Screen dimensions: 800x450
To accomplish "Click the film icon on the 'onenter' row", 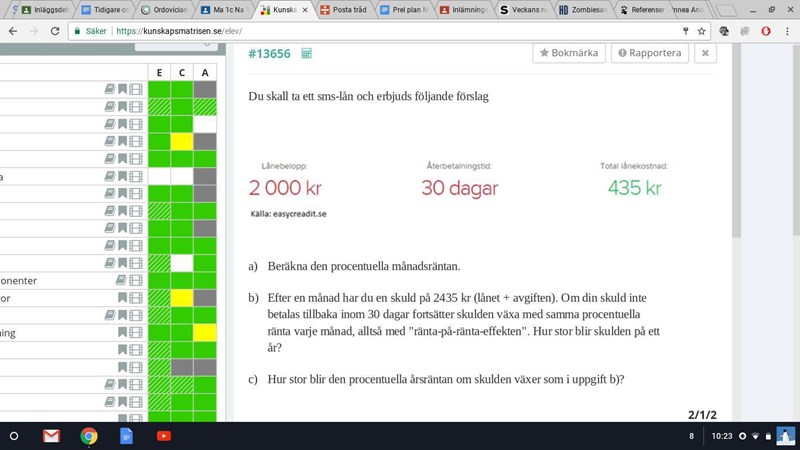I will (x=135, y=281).
